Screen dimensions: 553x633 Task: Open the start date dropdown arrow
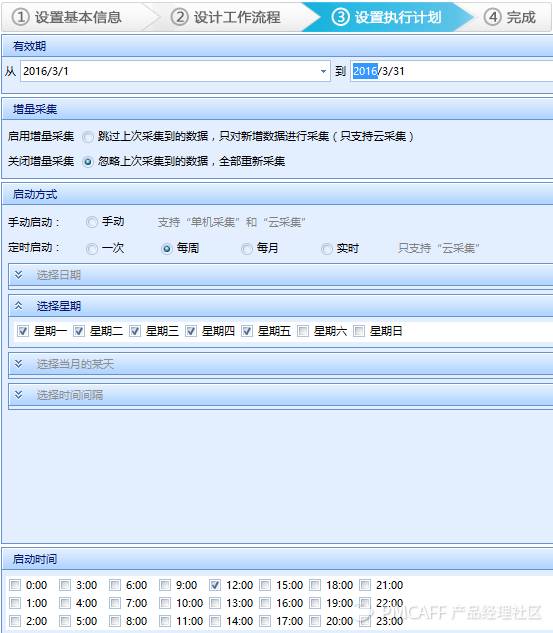(x=323, y=71)
